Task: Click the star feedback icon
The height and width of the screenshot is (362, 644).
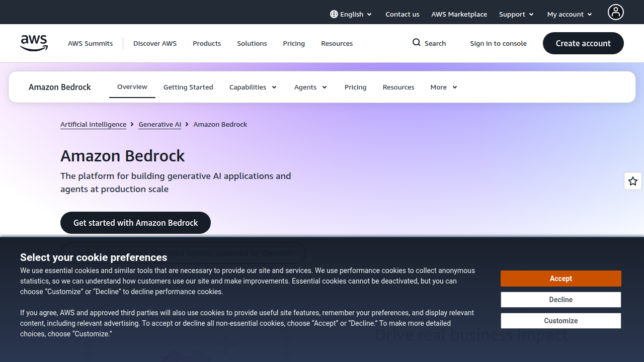Action: coord(633,181)
